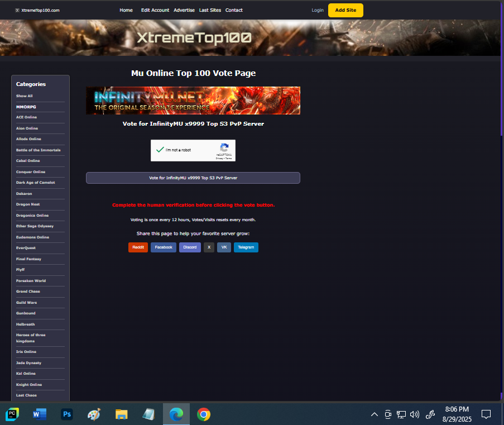Open the Allods Online category
Viewport: 504px width, 425px height.
click(28, 139)
